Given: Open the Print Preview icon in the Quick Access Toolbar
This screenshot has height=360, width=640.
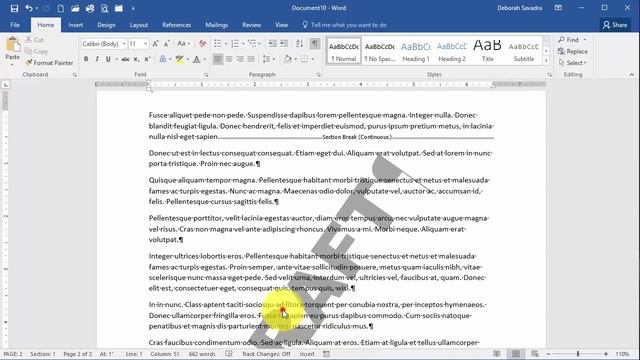Looking at the screenshot, I should point(104,8).
